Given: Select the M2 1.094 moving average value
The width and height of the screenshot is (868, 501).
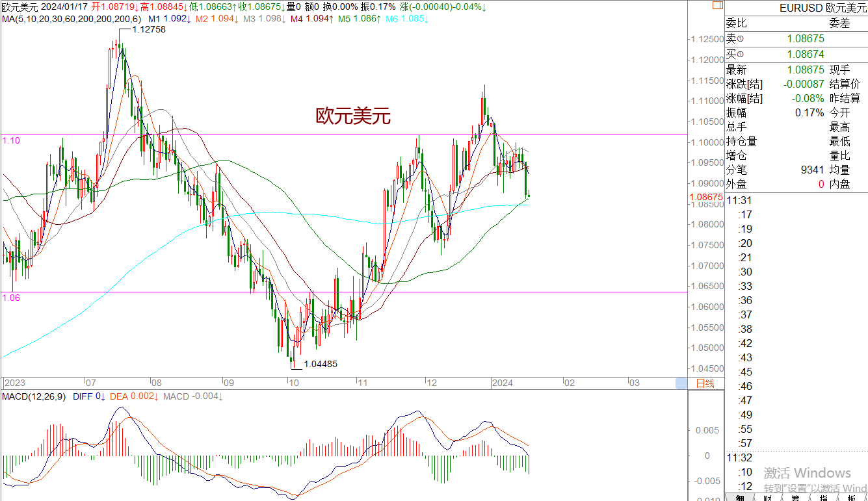Looking at the screenshot, I should [x=217, y=19].
